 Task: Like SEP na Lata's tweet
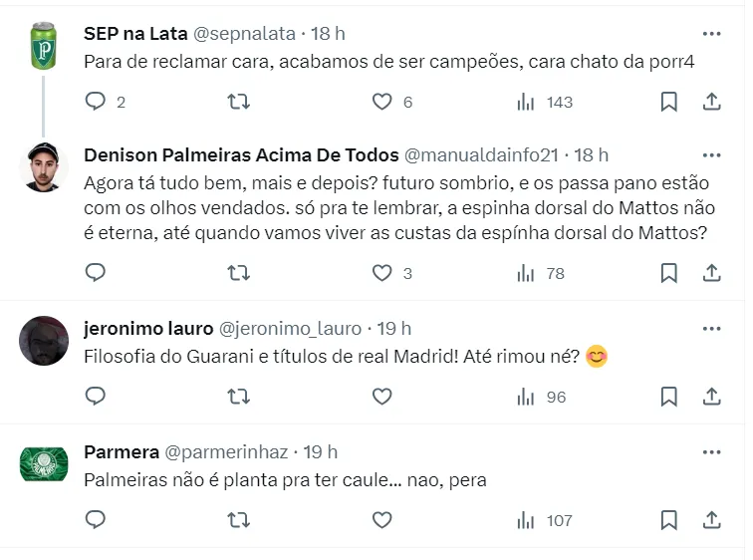[x=382, y=102]
